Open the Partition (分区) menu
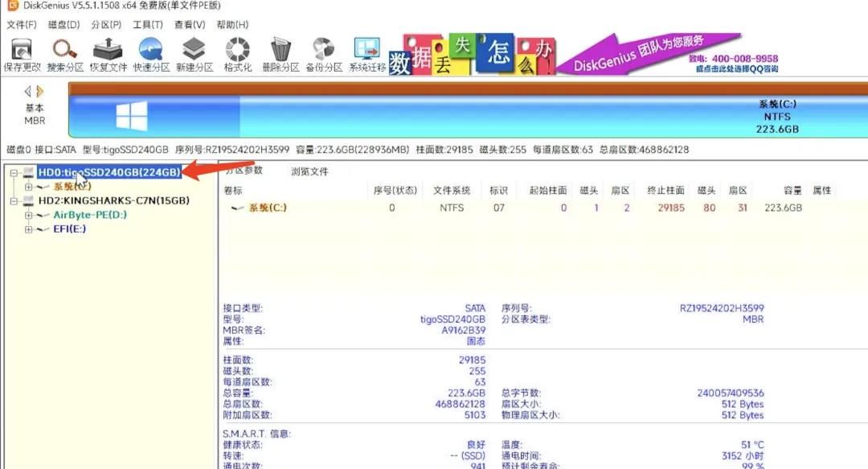868x469 pixels. click(106, 24)
